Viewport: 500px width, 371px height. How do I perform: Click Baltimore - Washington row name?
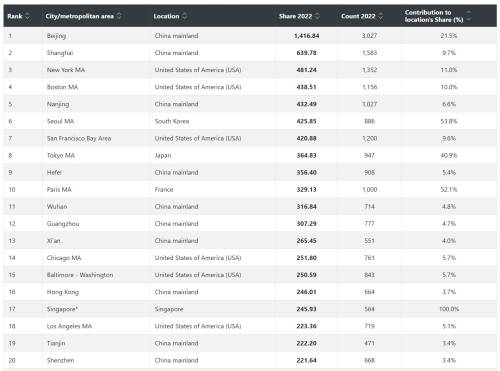[x=80, y=275]
